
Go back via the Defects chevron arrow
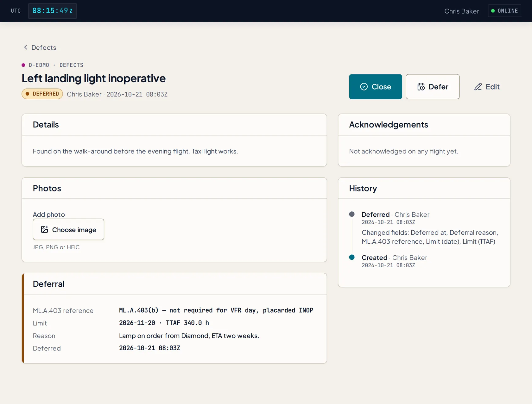[26, 47]
